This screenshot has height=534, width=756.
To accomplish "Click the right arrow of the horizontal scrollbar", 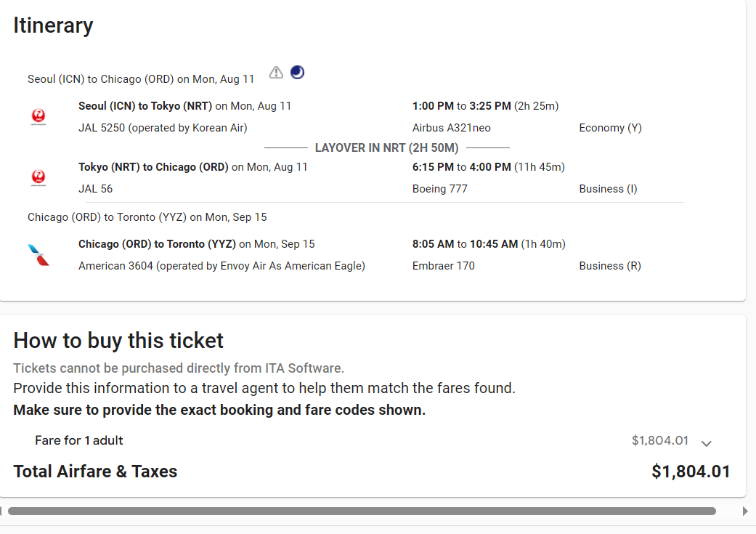I will [745, 511].
